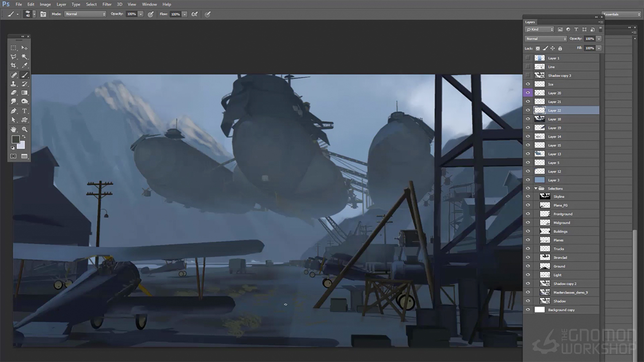Switch to the Zoom tool
Screen dimensions: 644x362
click(25, 129)
